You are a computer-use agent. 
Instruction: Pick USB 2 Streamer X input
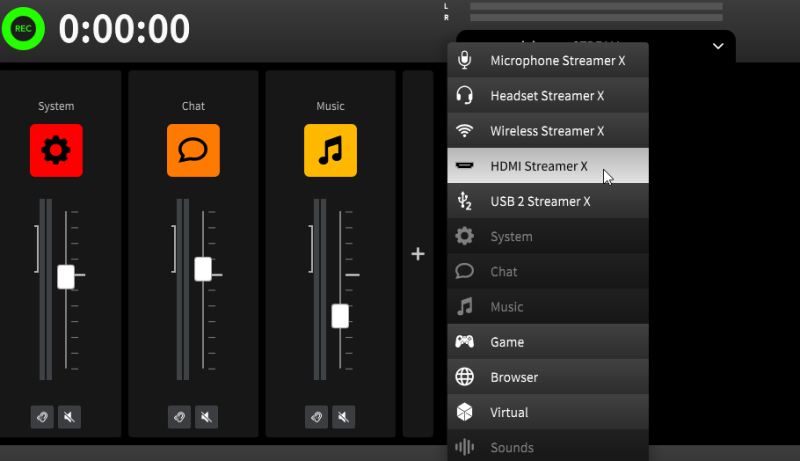(548, 201)
